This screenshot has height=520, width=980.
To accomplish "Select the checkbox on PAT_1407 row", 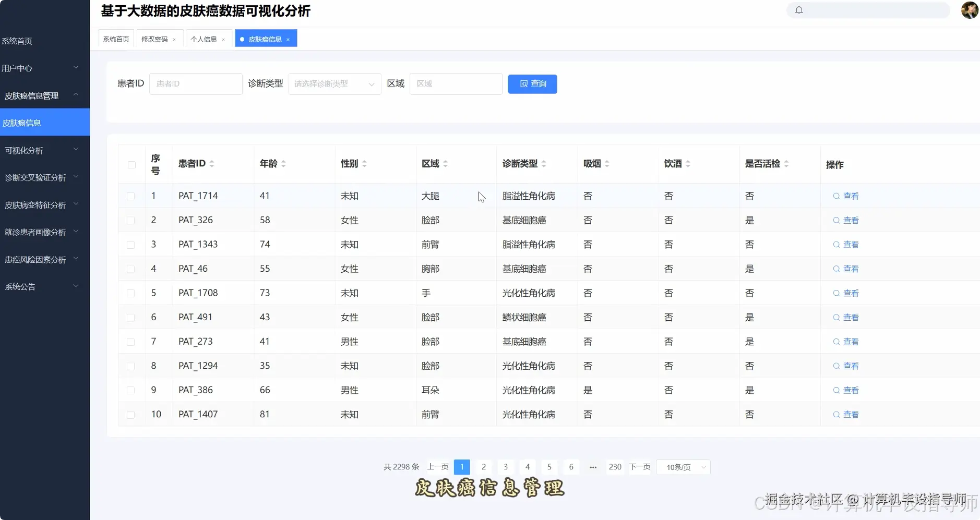I will tap(132, 414).
